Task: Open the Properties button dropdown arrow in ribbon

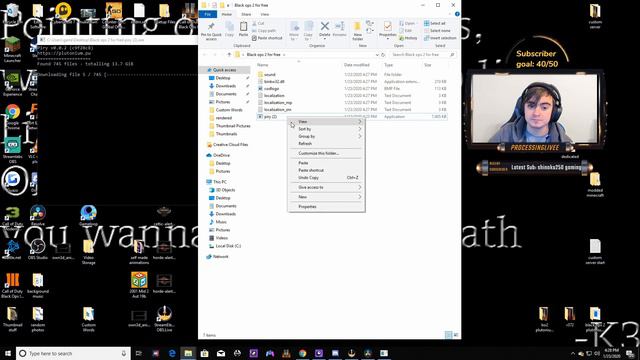Action: pos(387,39)
